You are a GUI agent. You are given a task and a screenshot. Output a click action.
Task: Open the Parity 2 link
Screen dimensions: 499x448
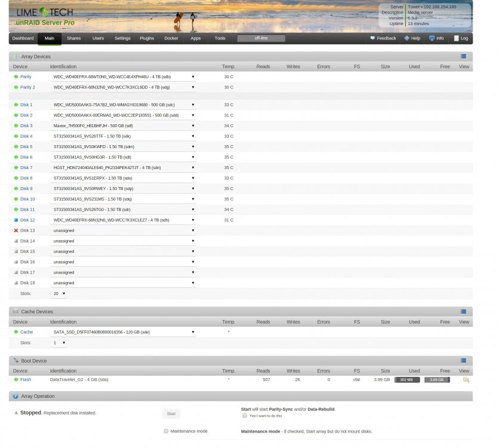(x=27, y=87)
